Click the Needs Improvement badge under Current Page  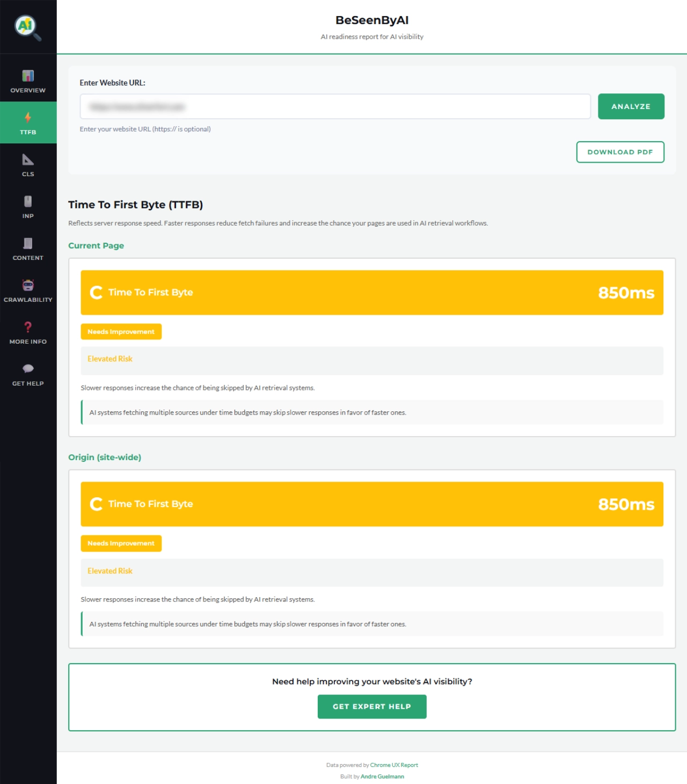click(120, 331)
